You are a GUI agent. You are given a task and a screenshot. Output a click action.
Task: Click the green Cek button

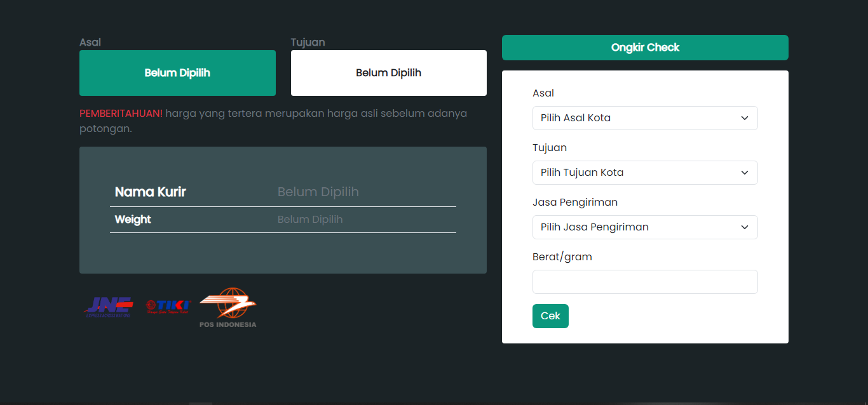pyautogui.click(x=550, y=316)
